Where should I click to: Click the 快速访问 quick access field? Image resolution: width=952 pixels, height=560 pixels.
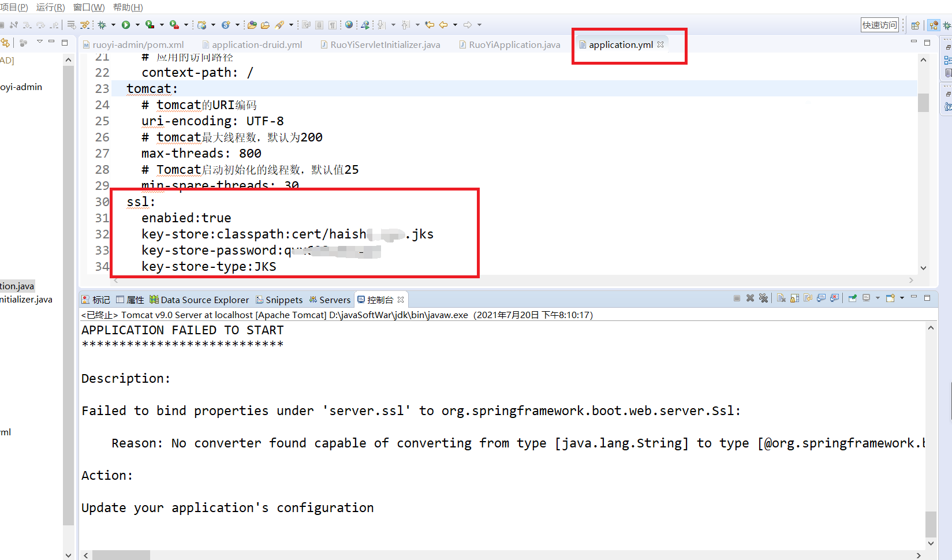coord(880,25)
